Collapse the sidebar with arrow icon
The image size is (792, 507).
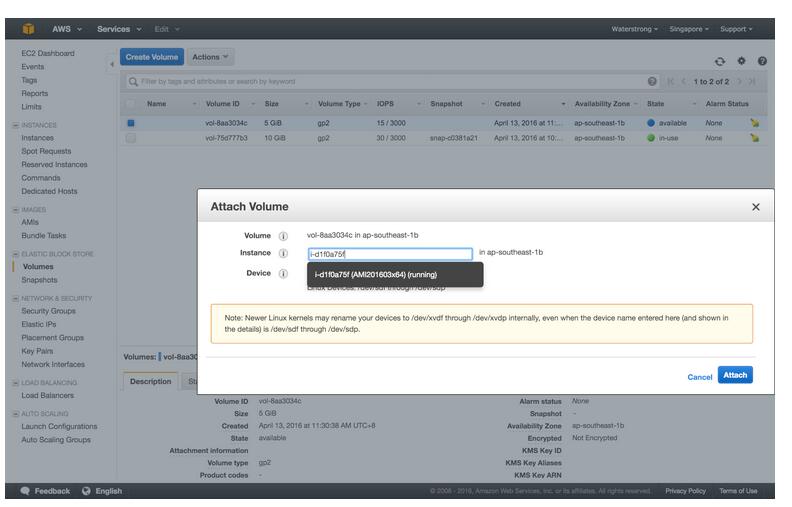112,64
